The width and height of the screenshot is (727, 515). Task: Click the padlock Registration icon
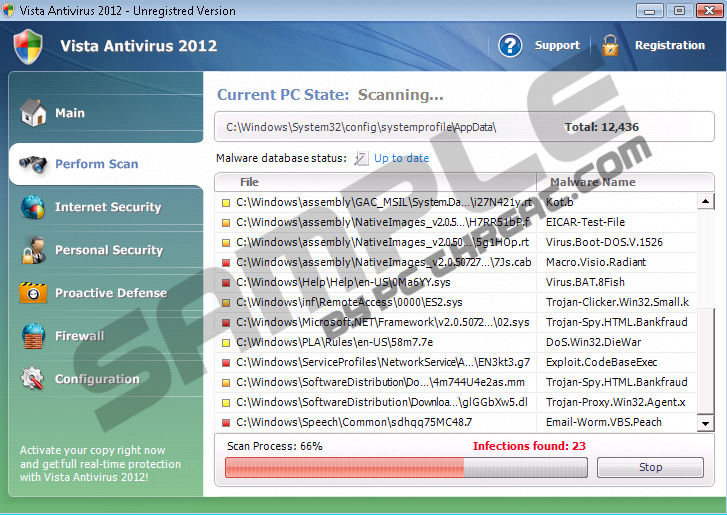[x=610, y=45]
